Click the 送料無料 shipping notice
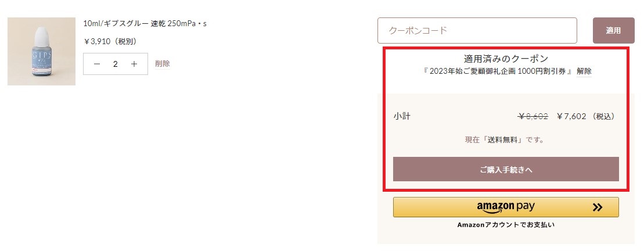The image size is (644, 251). (506, 140)
